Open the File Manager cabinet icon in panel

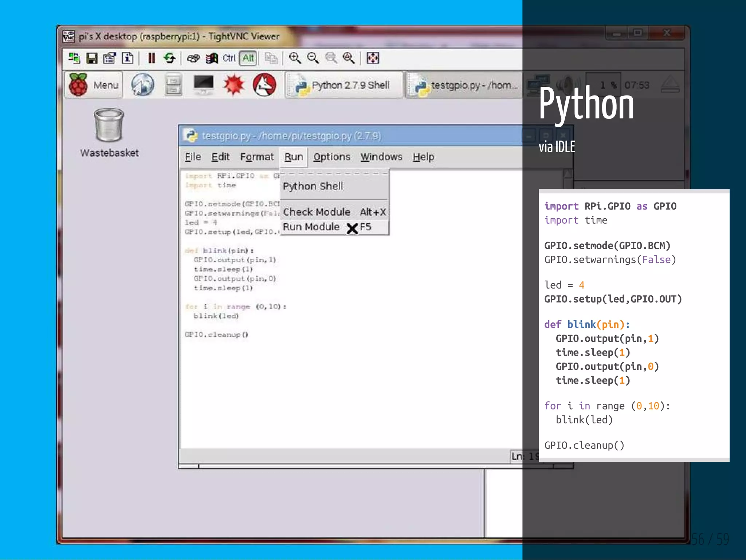pos(173,85)
